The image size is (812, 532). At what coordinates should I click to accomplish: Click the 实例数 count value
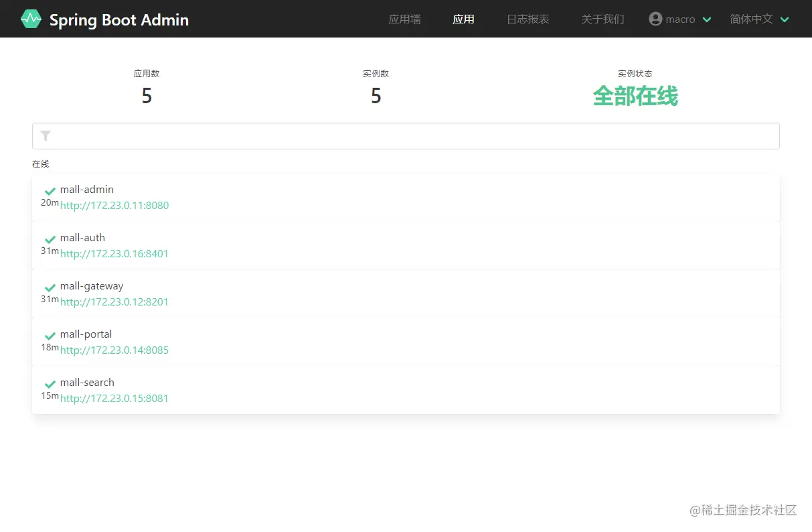pyautogui.click(x=376, y=96)
